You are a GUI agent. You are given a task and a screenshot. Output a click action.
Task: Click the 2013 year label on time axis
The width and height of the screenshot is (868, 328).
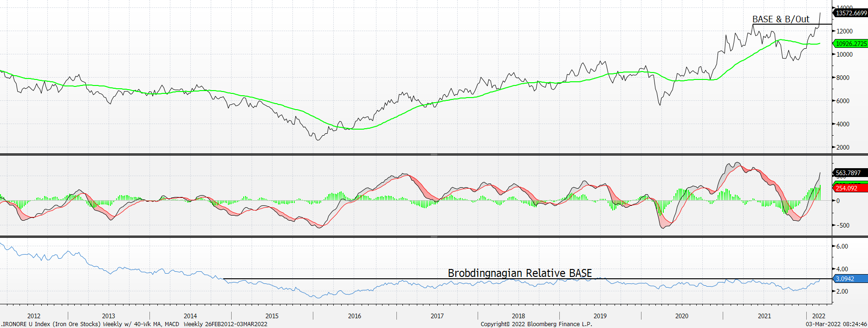109,316
